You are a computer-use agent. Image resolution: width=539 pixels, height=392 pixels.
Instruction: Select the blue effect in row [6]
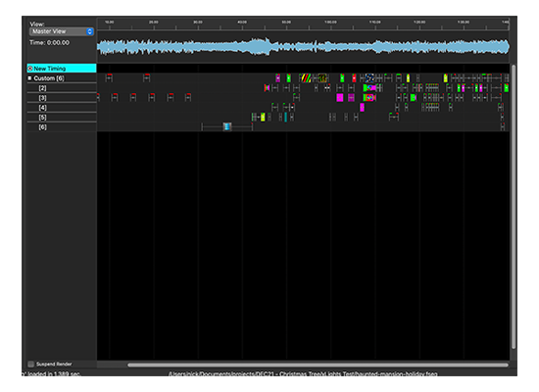pos(227,126)
